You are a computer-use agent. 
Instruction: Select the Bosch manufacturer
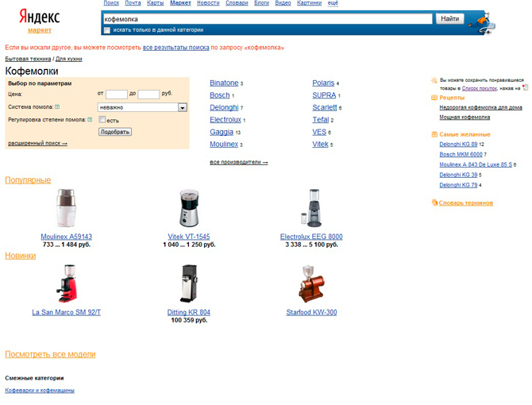[x=220, y=95]
